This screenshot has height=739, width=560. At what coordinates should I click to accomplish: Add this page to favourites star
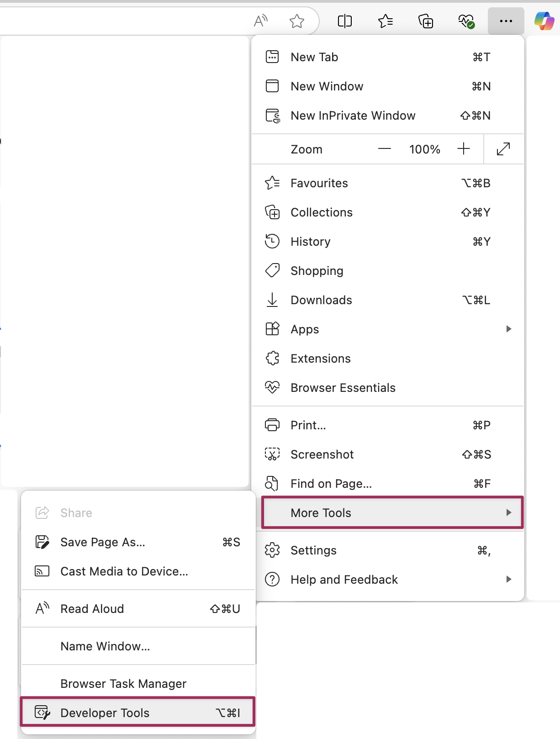(297, 21)
